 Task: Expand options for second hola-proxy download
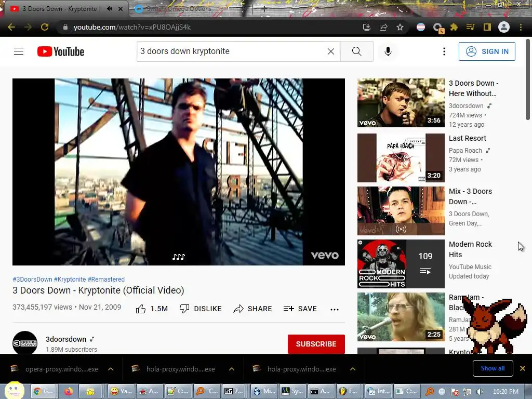click(353, 369)
